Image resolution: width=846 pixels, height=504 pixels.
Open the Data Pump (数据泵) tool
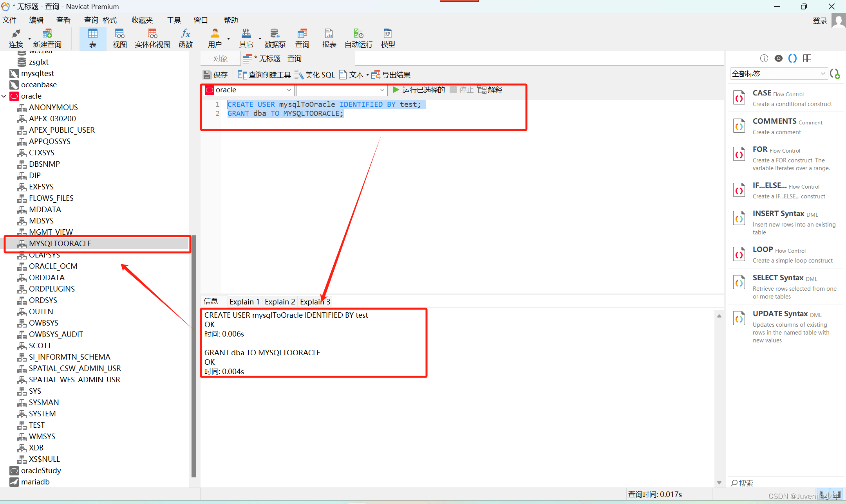[275, 38]
